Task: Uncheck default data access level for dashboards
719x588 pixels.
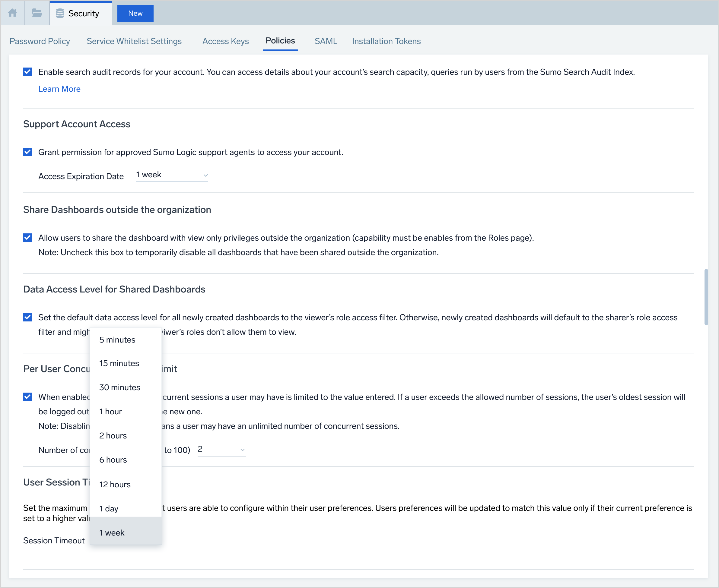Action: [x=27, y=318]
